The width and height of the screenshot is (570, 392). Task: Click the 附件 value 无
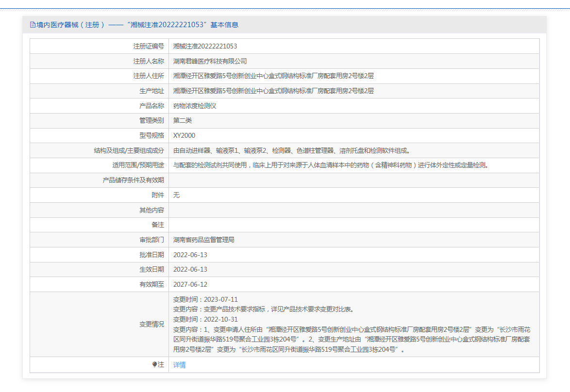click(x=177, y=195)
